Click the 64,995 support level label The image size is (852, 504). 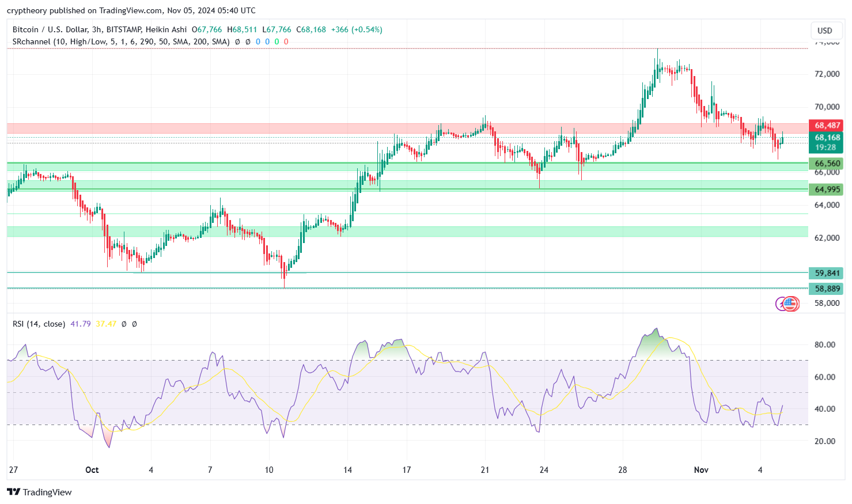point(827,190)
